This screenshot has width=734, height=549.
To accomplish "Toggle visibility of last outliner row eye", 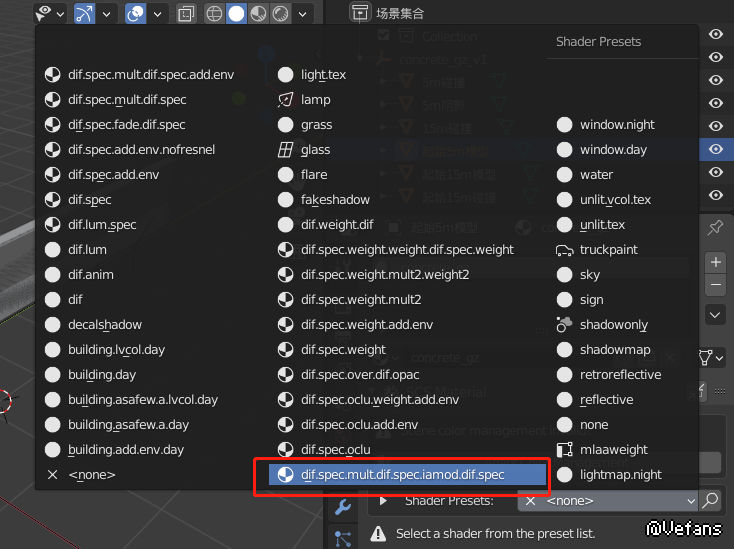I will click(716, 195).
